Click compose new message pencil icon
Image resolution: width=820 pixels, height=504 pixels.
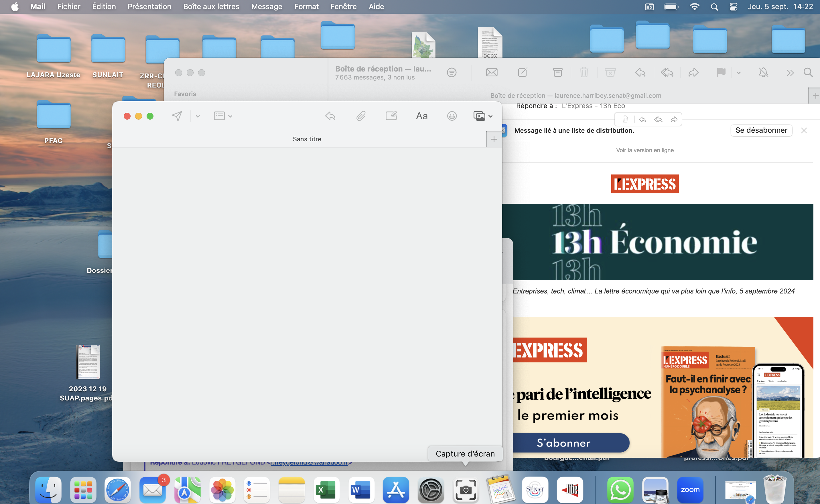click(523, 72)
